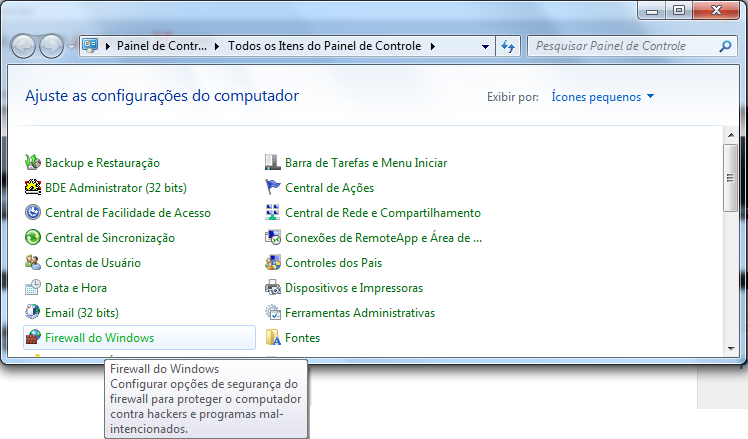Click the Forward navigation button
This screenshot has height=439, width=748.
point(52,46)
